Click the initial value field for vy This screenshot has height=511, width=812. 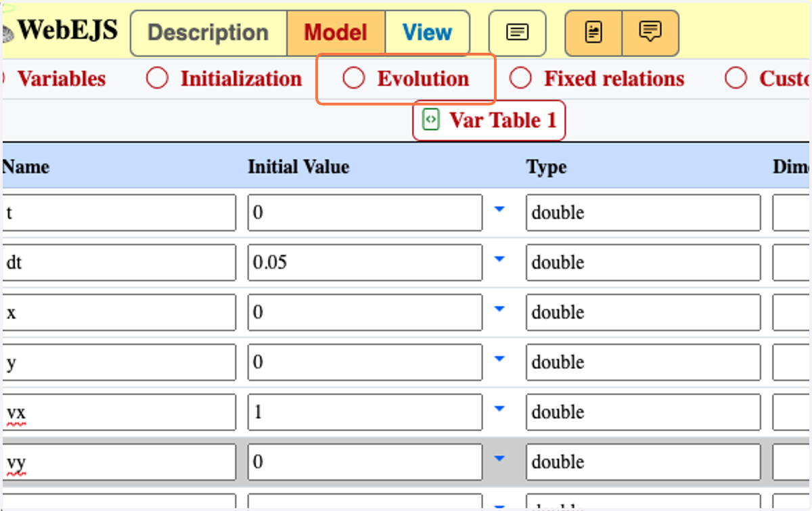365,462
